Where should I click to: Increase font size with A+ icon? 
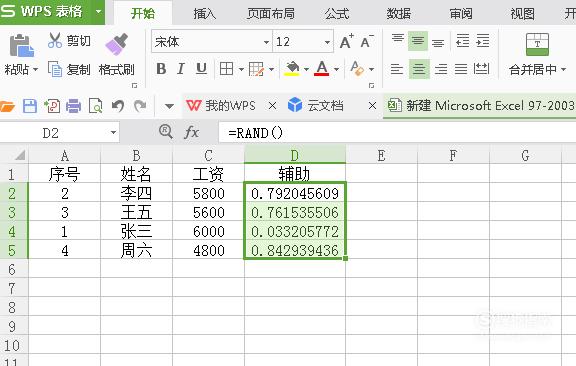(346, 41)
